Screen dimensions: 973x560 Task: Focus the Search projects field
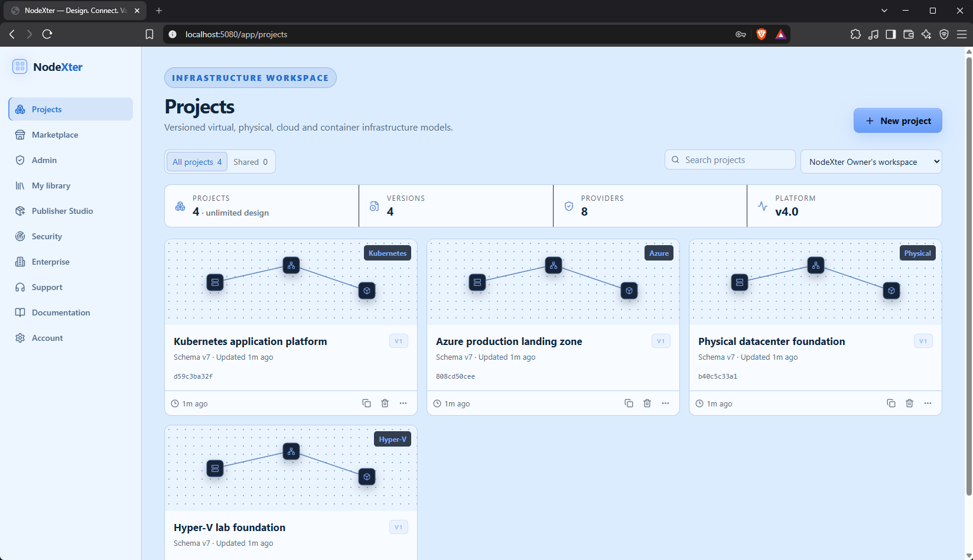click(730, 160)
